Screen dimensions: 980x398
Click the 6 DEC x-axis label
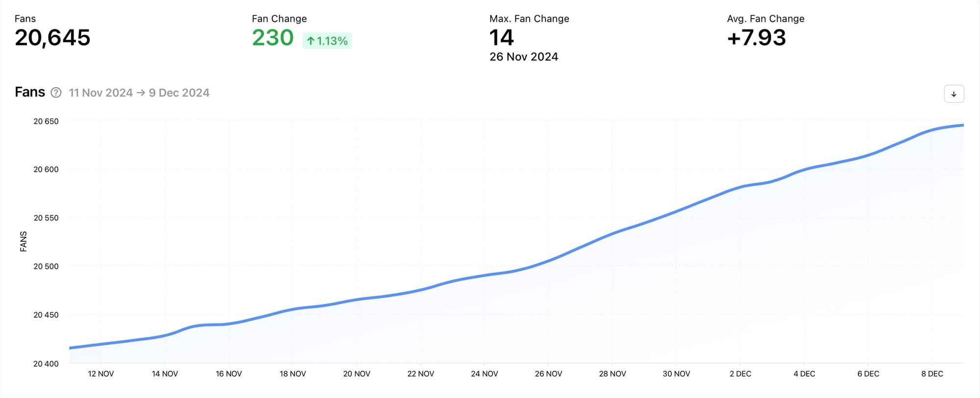coord(868,374)
